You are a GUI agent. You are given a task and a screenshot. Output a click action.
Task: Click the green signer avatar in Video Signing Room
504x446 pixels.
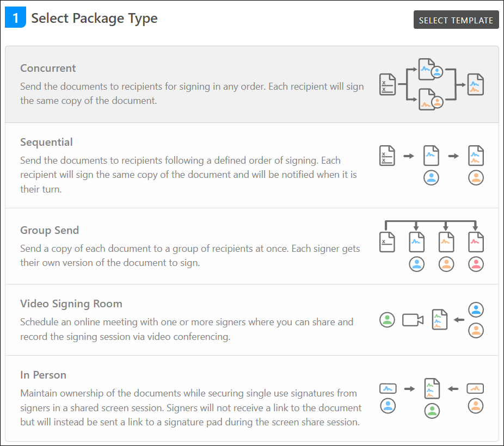pyautogui.click(x=387, y=320)
